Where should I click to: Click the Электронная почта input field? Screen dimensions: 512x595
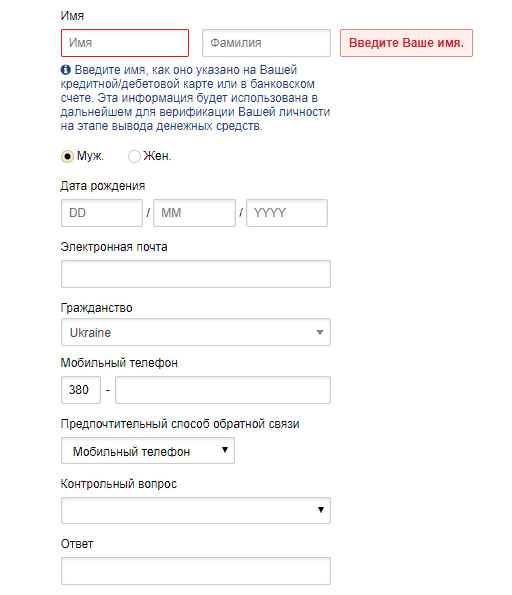[x=196, y=274]
